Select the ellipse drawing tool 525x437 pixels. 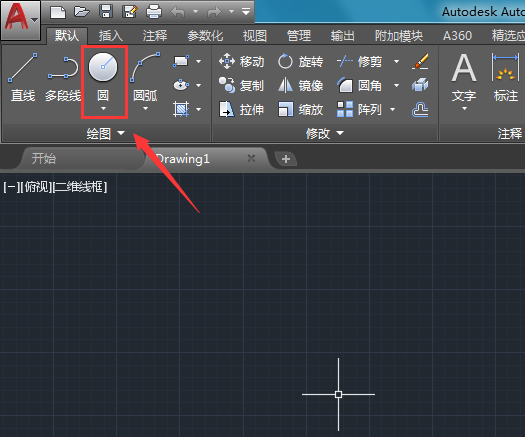point(181,85)
